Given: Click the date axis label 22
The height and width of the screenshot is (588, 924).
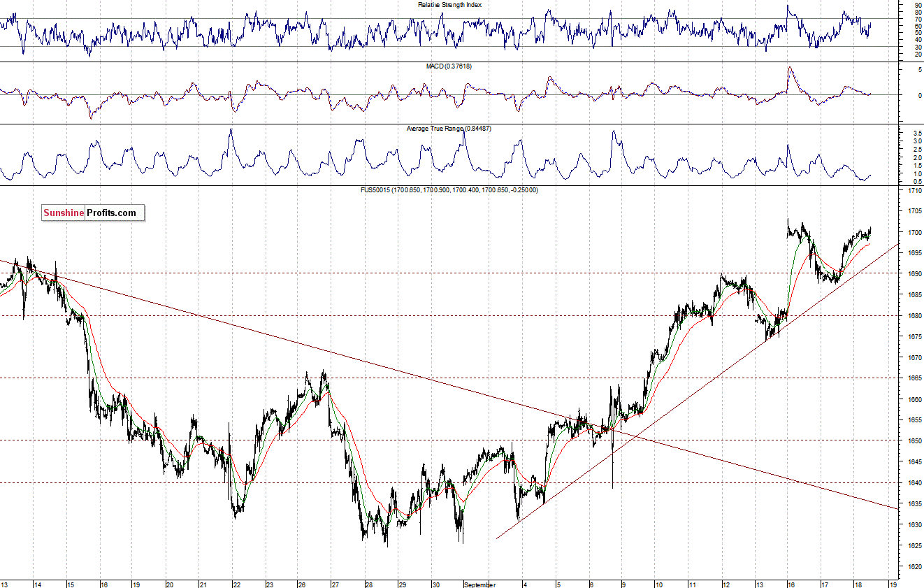Looking at the screenshot, I should pos(237,584).
